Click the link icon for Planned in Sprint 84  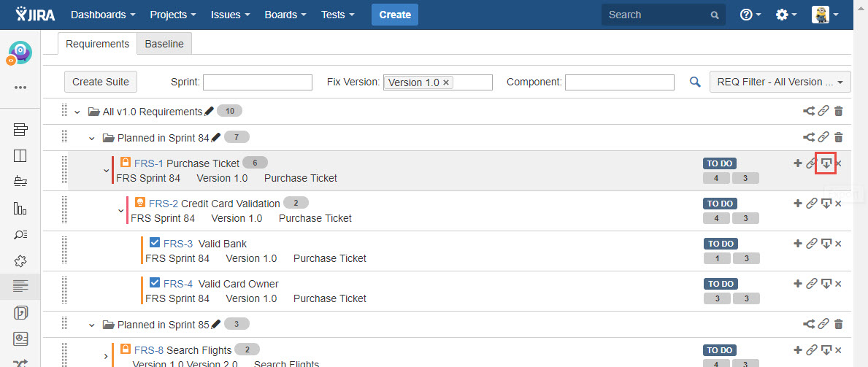[x=823, y=137]
